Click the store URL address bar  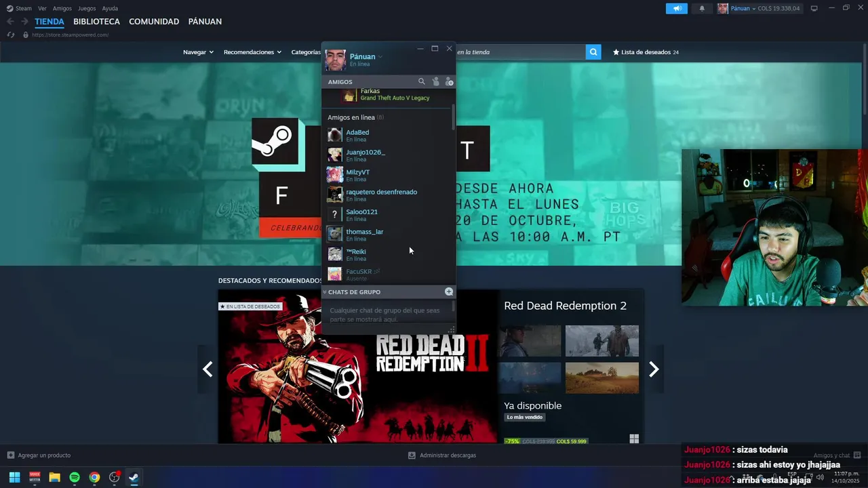(70, 35)
